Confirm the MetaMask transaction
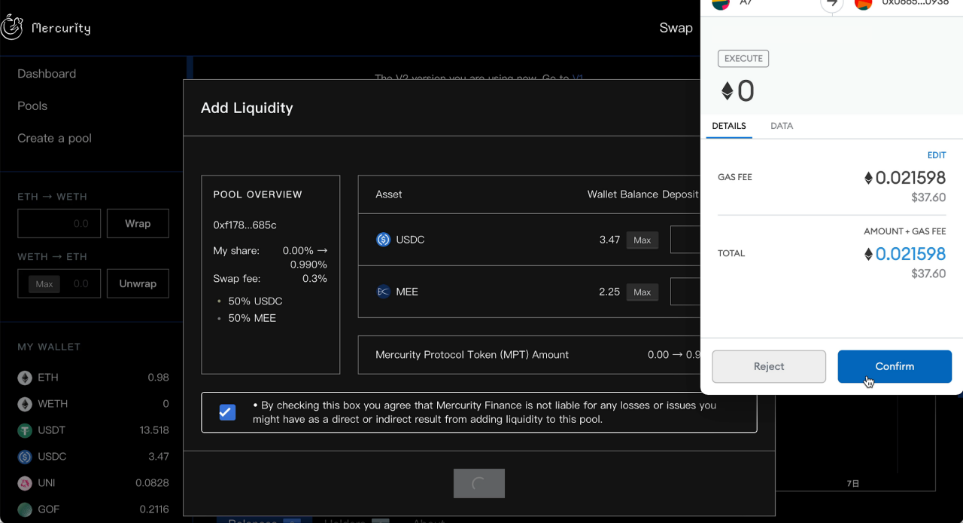Image resolution: width=964 pixels, height=523 pixels. (x=895, y=366)
